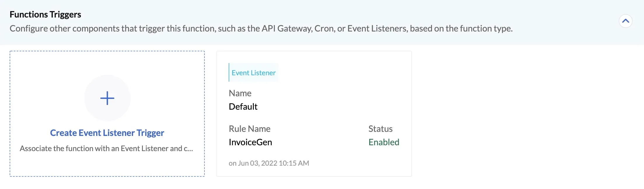Select the Event Listener tag label

tap(253, 73)
